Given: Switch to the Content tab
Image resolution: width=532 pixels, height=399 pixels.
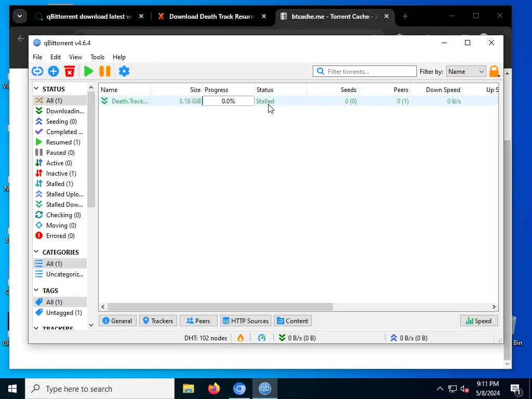Looking at the screenshot, I should 293,321.
